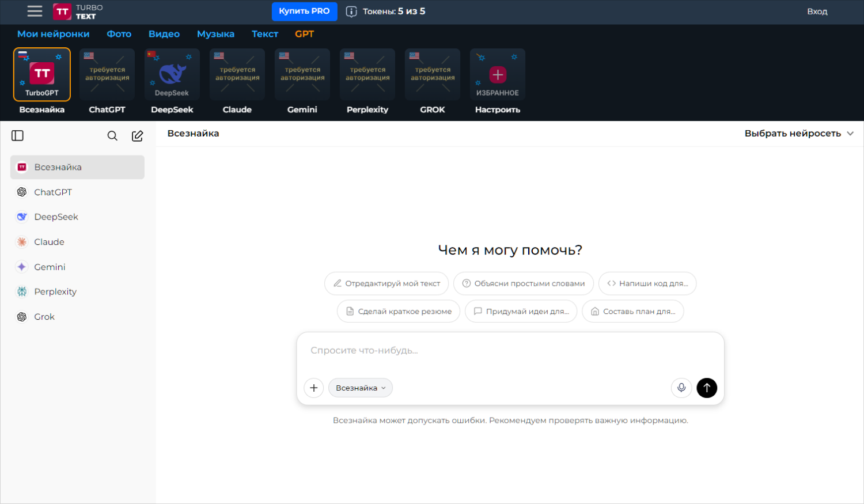
Task: Open Gemini in the sidebar list
Action: coord(77,267)
